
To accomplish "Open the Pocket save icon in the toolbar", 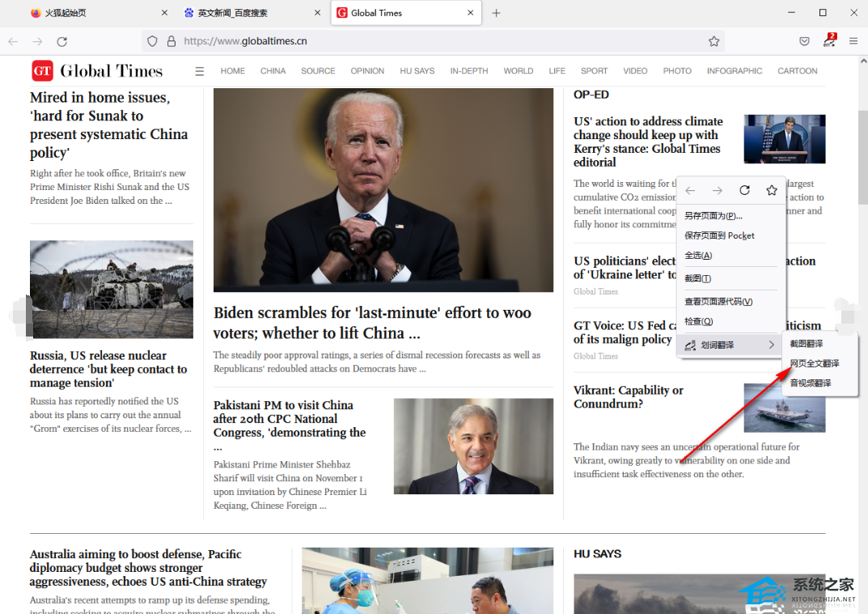I will (804, 41).
